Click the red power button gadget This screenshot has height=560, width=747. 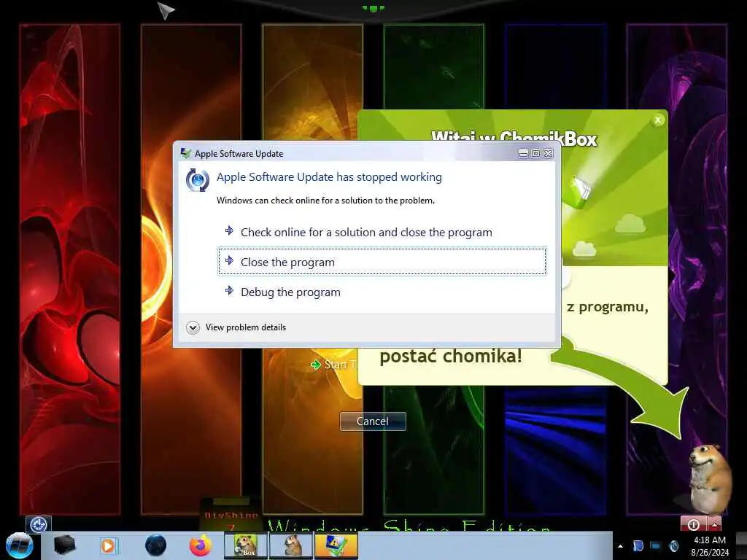(694, 524)
